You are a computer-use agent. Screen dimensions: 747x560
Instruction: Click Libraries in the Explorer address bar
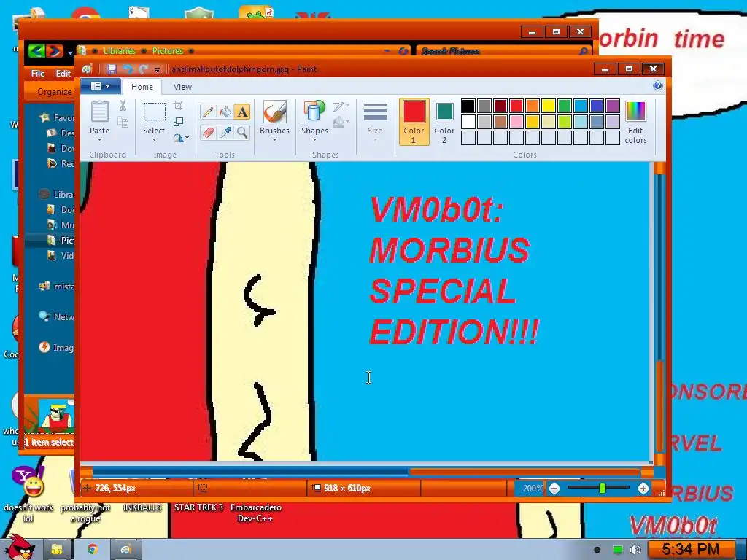[119, 51]
